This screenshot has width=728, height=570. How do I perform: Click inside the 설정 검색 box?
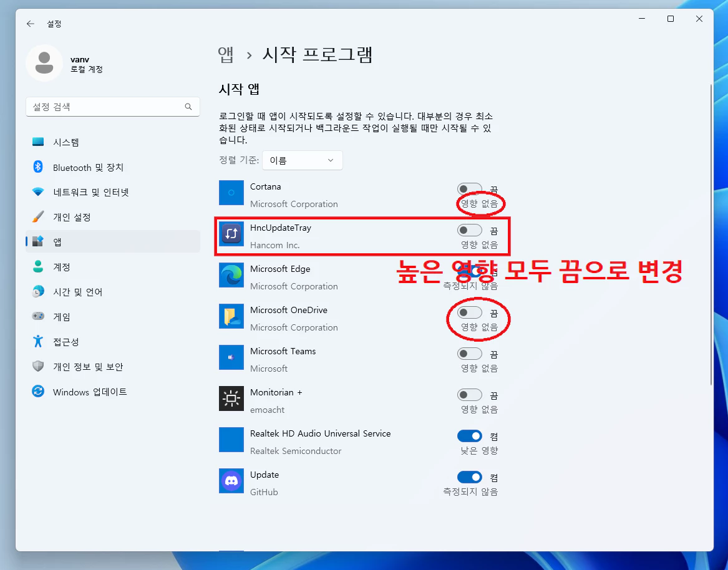pos(113,107)
